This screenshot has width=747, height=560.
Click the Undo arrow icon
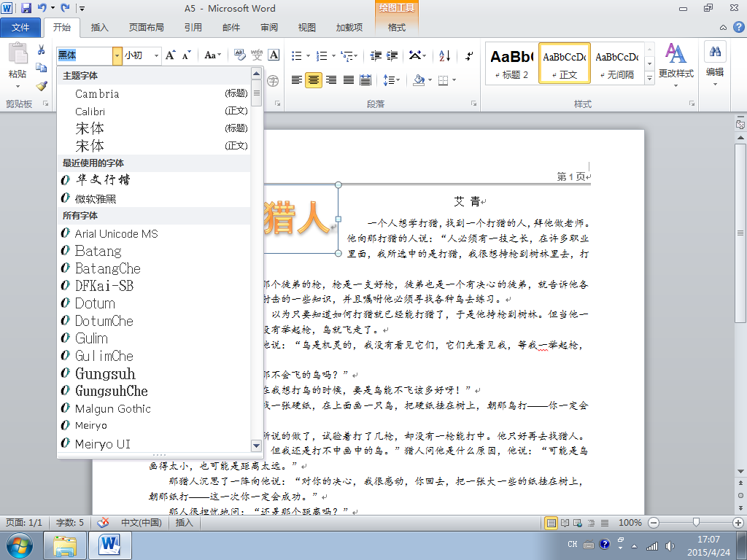click(42, 7)
